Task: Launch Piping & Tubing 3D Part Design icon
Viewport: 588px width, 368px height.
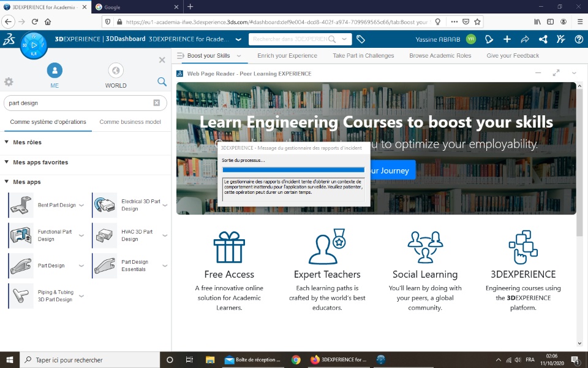Action: coord(21,296)
